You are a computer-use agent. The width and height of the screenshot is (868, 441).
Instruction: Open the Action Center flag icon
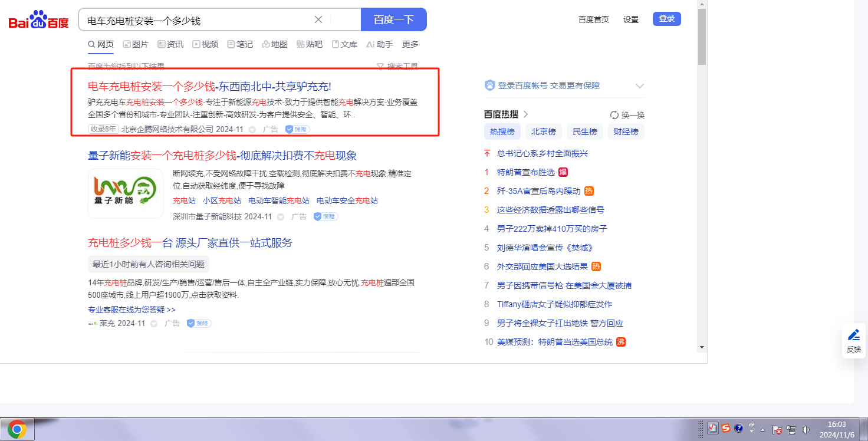point(777,430)
